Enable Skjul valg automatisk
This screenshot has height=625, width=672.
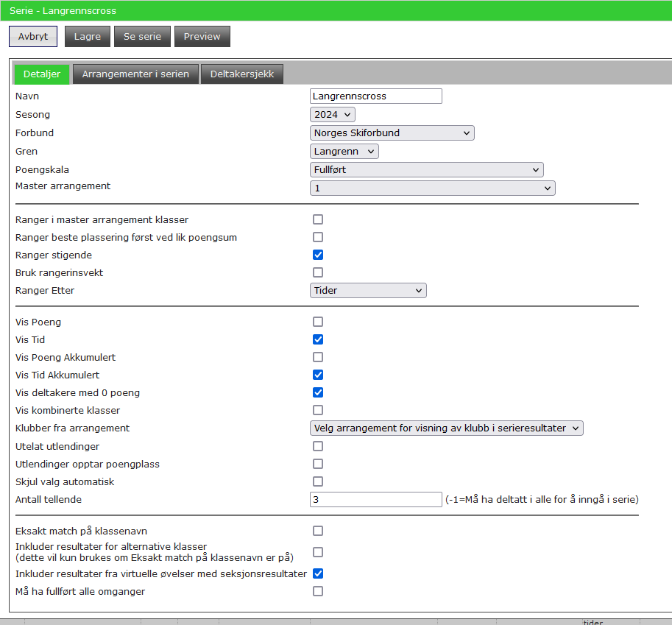318,481
